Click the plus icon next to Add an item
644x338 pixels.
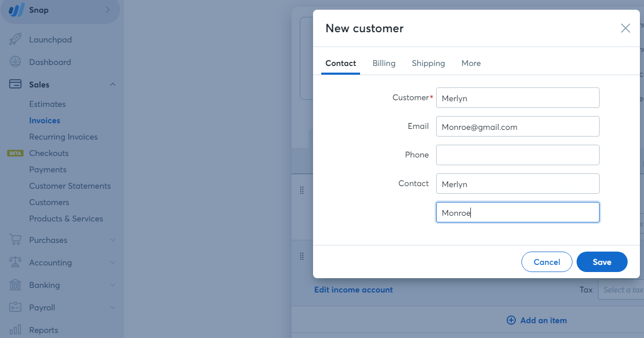coord(511,320)
